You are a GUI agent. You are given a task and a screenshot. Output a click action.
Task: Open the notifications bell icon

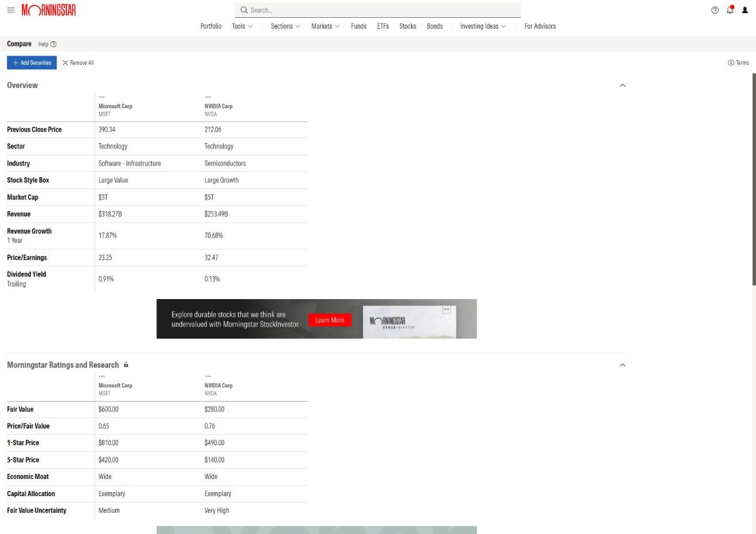730,10
